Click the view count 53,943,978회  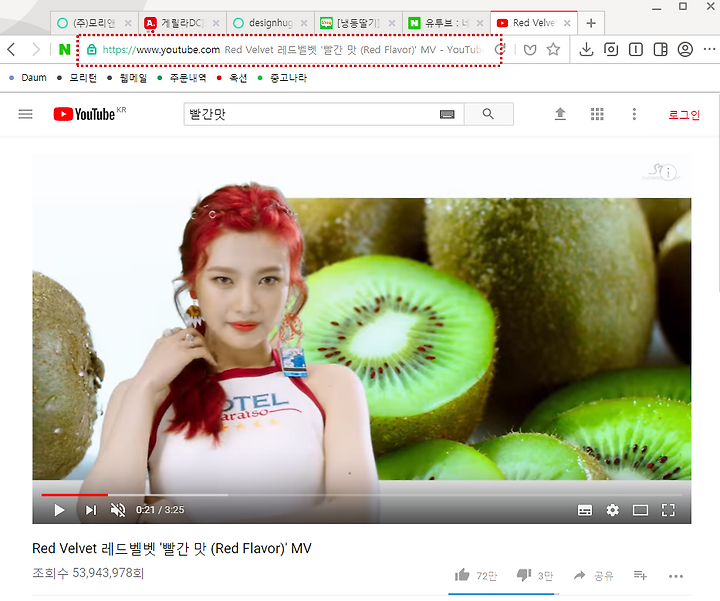point(88,573)
